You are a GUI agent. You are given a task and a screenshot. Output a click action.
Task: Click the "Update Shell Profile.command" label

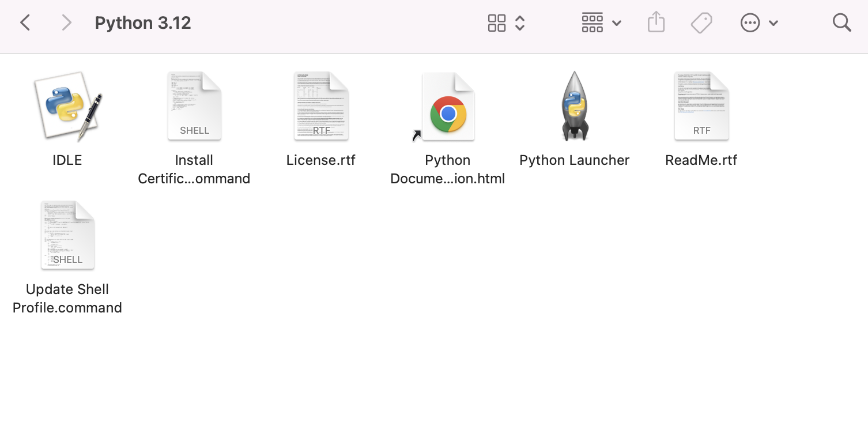(67, 299)
